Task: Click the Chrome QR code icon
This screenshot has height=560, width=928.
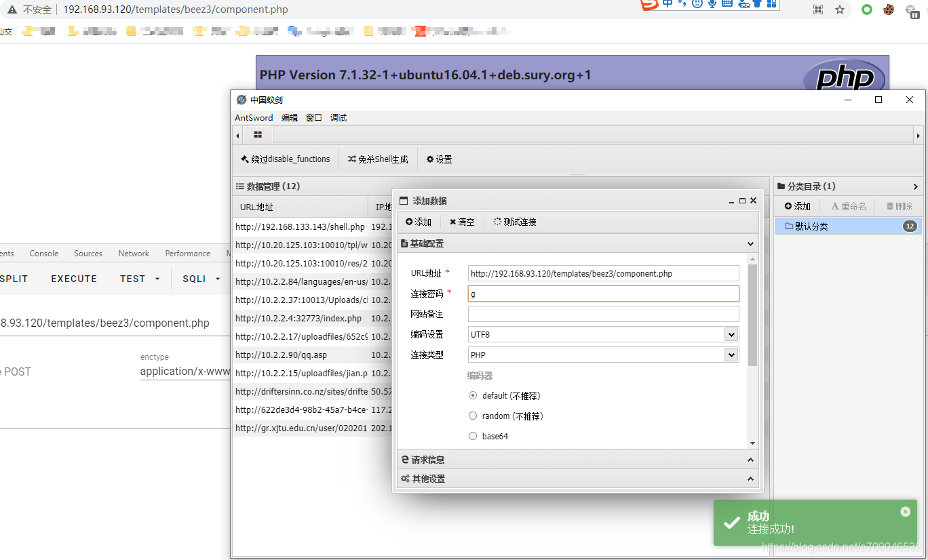Action: point(818,9)
